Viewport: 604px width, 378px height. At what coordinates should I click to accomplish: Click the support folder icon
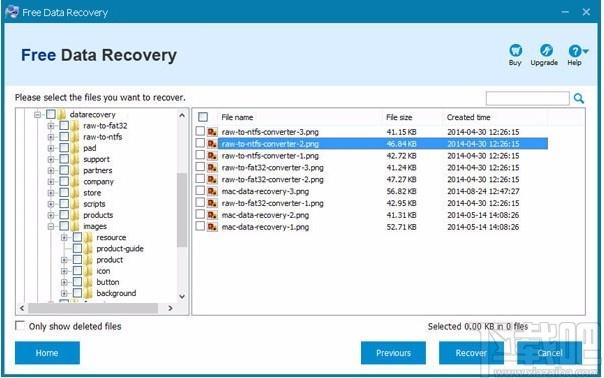pyautogui.click(x=75, y=159)
